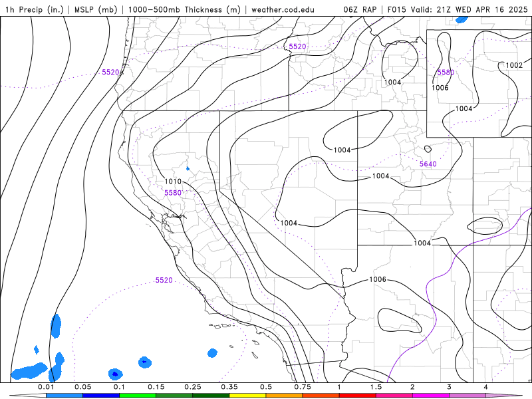Click the '1h Precip (in.)' title text
The width and height of the screenshot is (532, 399).
pyautogui.click(x=35, y=9)
